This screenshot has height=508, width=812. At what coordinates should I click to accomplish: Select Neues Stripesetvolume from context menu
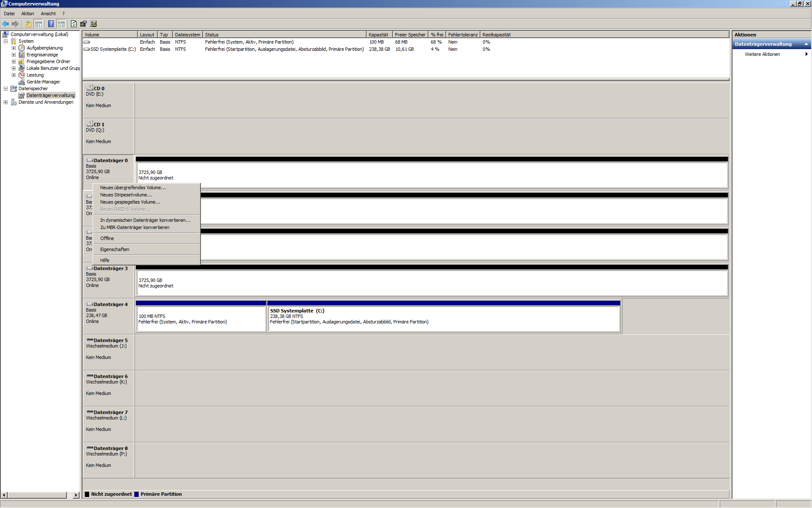click(126, 195)
